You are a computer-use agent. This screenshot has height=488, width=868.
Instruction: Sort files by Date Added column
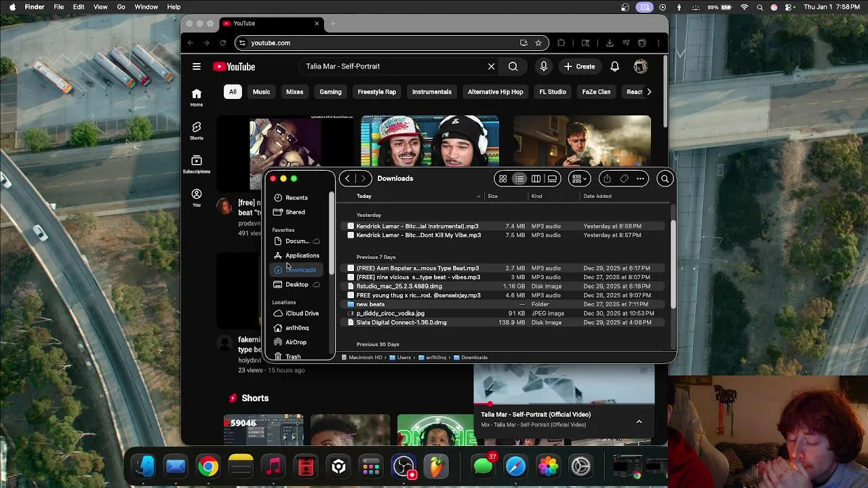coord(597,196)
